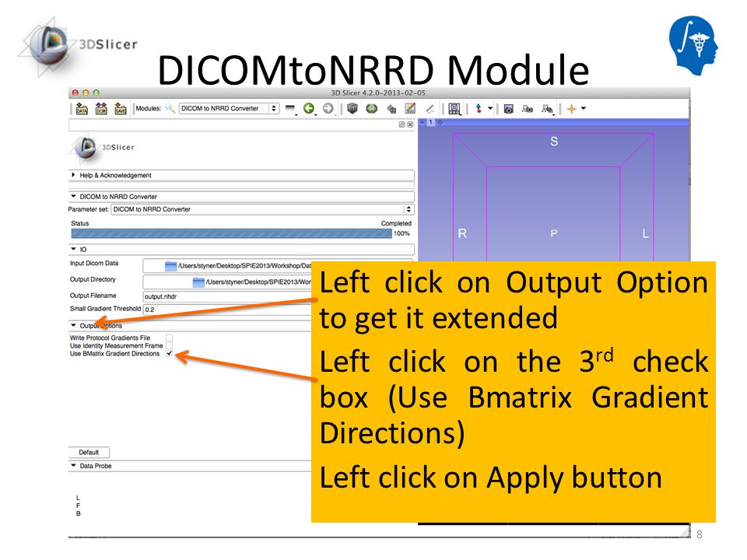This screenshot has width=747, height=560.
Task: Click the panel undock icon above the 3DSlicer logo
Action: 402,124
